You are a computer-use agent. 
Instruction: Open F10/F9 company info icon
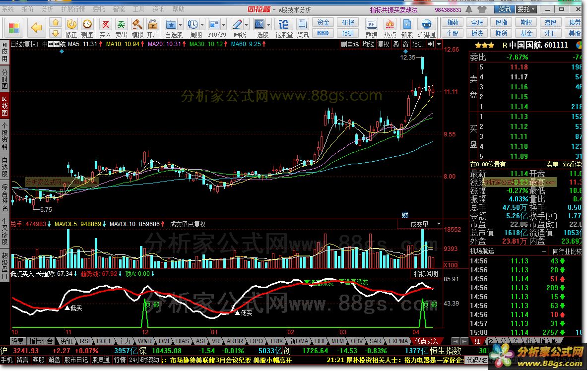coord(214,25)
